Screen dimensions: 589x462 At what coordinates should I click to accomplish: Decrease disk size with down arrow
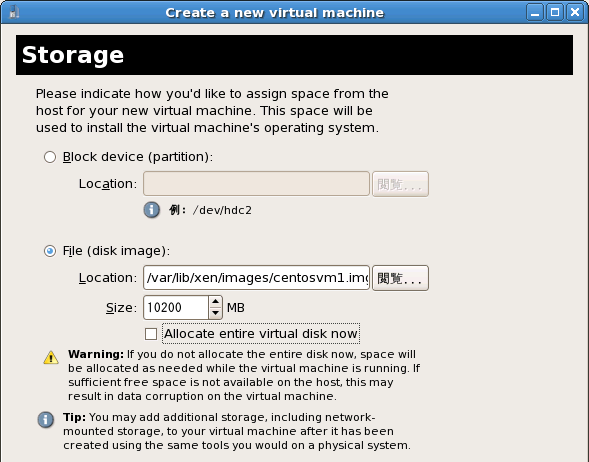click(215, 313)
